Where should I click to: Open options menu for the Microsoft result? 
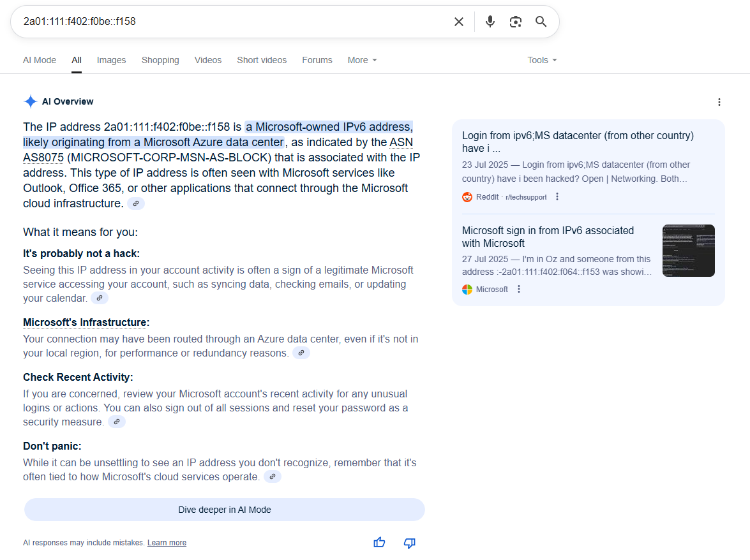[x=519, y=289]
